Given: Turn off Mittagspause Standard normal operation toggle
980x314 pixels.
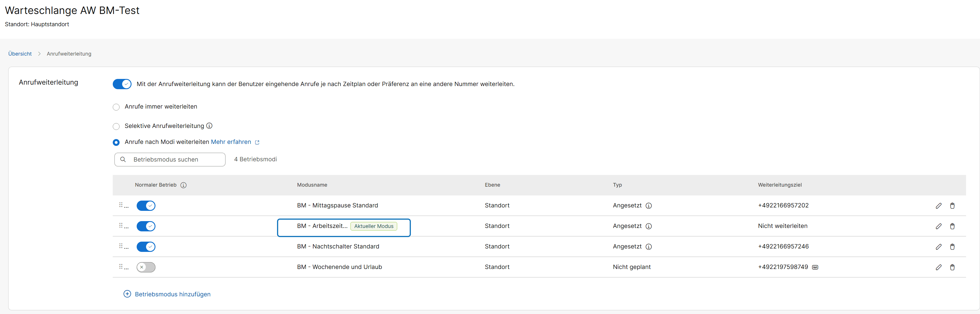Looking at the screenshot, I should [x=146, y=205].
